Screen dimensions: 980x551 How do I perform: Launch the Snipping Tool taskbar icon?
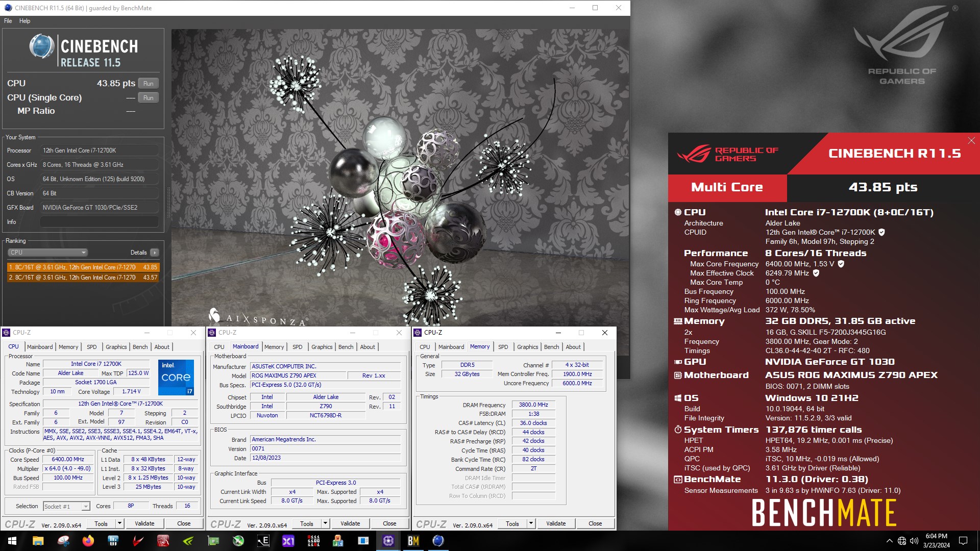[x=63, y=541]
